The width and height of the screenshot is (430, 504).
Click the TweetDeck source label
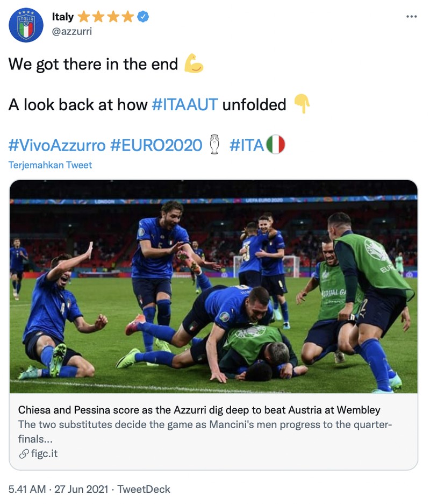pyautogui.click(x=145, y=490)
